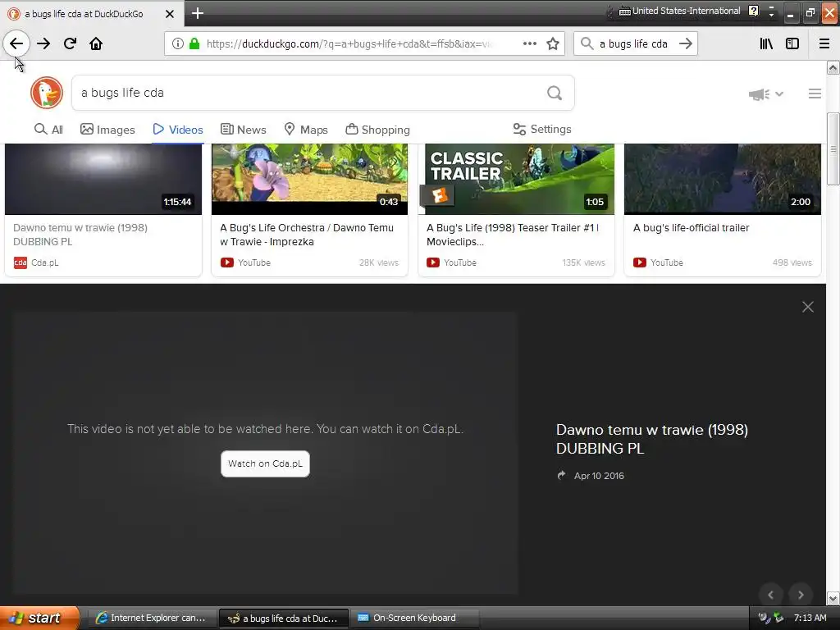The width and height of the screenshot is (840, 630).
Task: Open the page actions three-dots menu
Action: pos(530,43)
